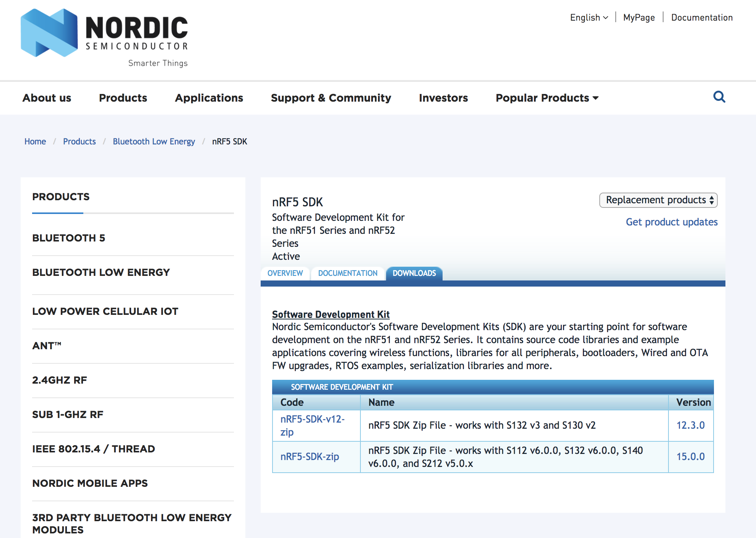Click the Nordic Semiconductor logo
This screenshot has height=538, width=756.
(104, 38)
